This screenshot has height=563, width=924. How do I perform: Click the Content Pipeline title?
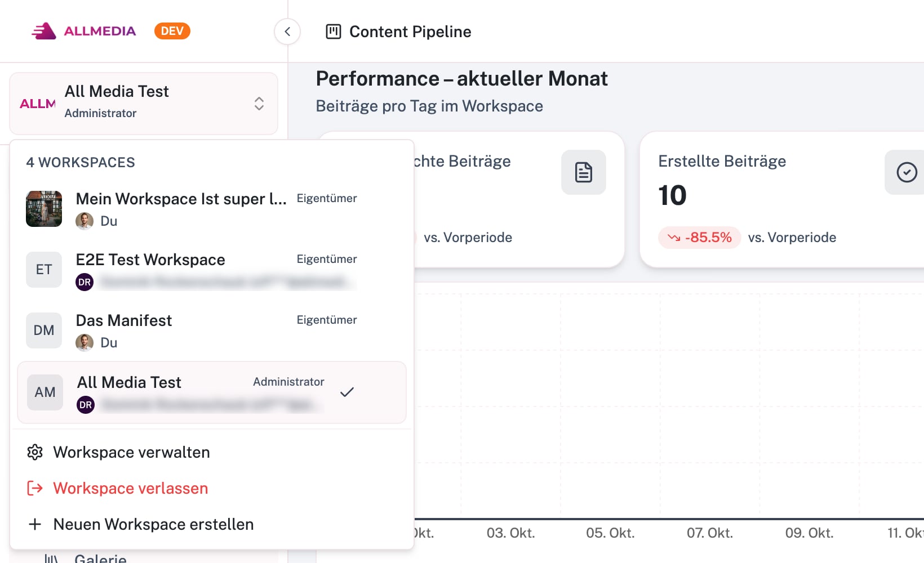tap(410, 32)
